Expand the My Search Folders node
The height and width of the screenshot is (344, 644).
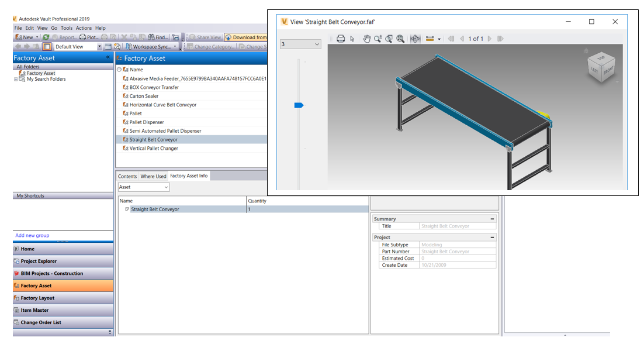[16, 79]
